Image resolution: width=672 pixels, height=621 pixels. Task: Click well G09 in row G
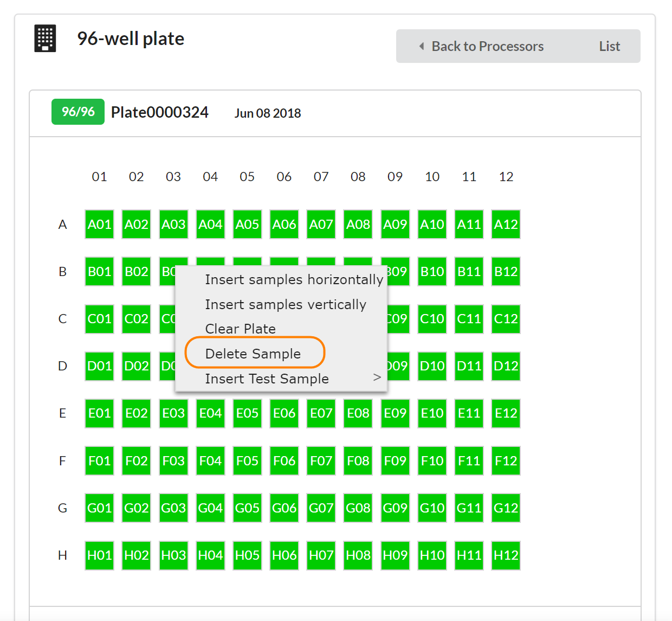pyautogui.click(x=395, y=508)
